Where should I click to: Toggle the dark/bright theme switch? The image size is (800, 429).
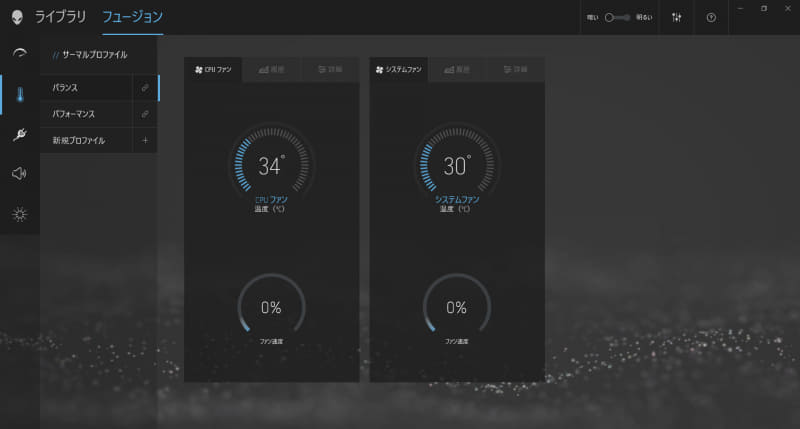coord(617,17)
